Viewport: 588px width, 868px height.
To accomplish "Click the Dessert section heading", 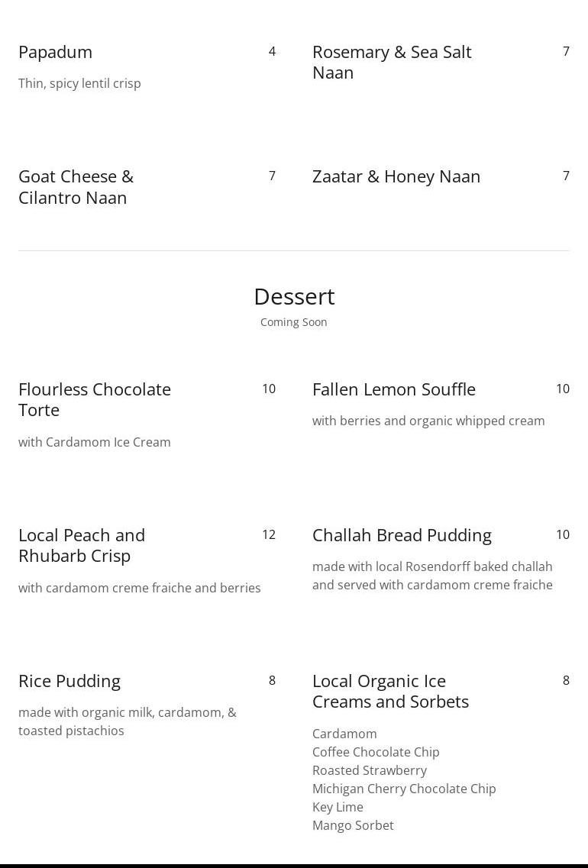I will coord(294,297).
